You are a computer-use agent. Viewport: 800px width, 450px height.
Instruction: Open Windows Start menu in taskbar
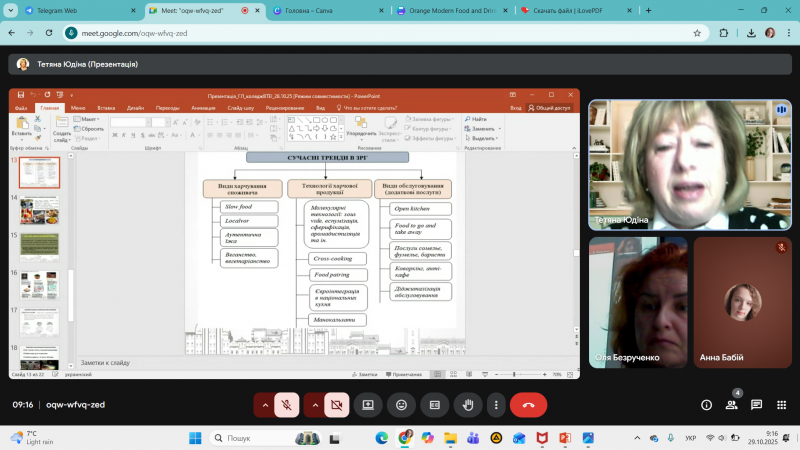coord(194,438)
